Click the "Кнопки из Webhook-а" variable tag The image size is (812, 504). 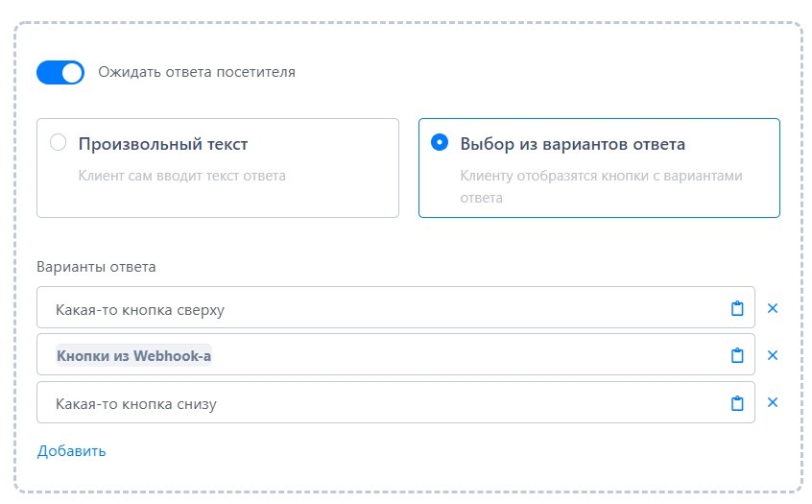(x=133, y=356)
